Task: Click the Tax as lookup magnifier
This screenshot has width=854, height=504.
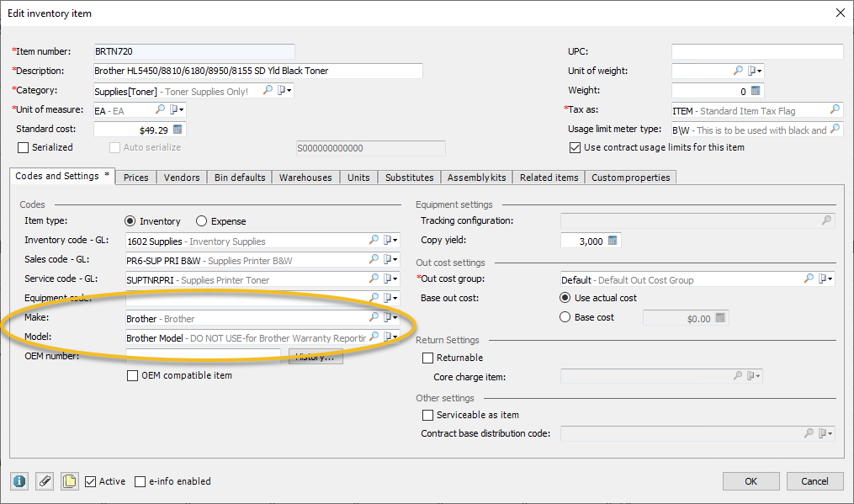Action: click(835, 109)
